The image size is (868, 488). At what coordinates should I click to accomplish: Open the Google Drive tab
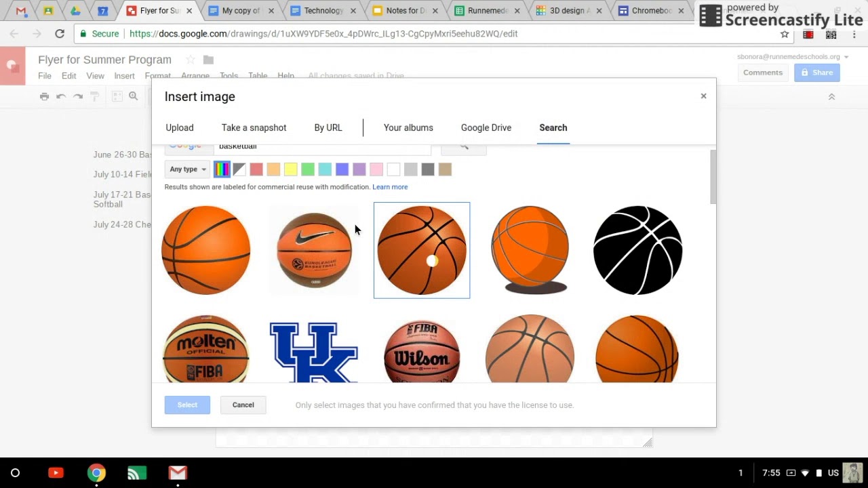(x=486, y=127)
